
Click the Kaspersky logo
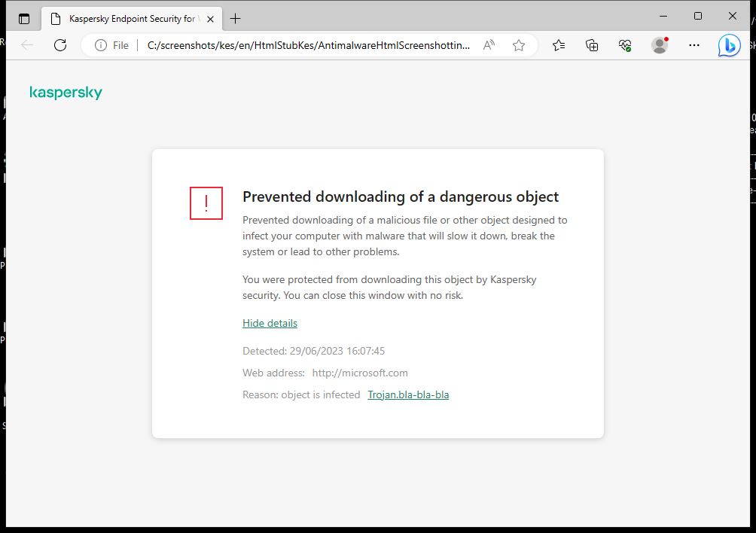[66, 92]
